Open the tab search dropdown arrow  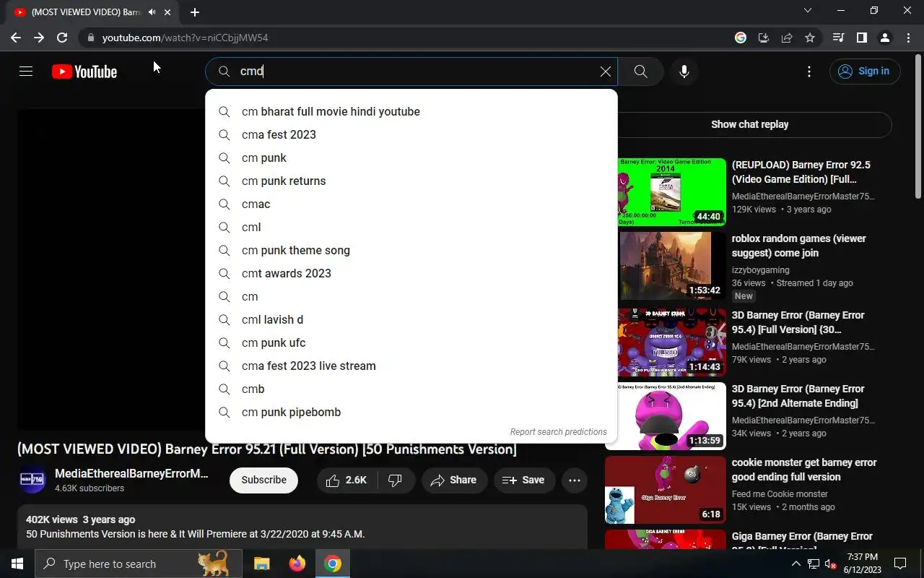808,10
